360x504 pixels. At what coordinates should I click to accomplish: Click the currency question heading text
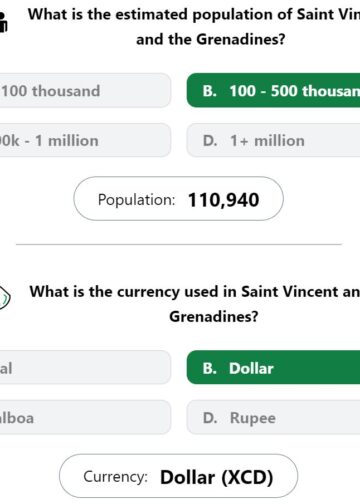195,304
